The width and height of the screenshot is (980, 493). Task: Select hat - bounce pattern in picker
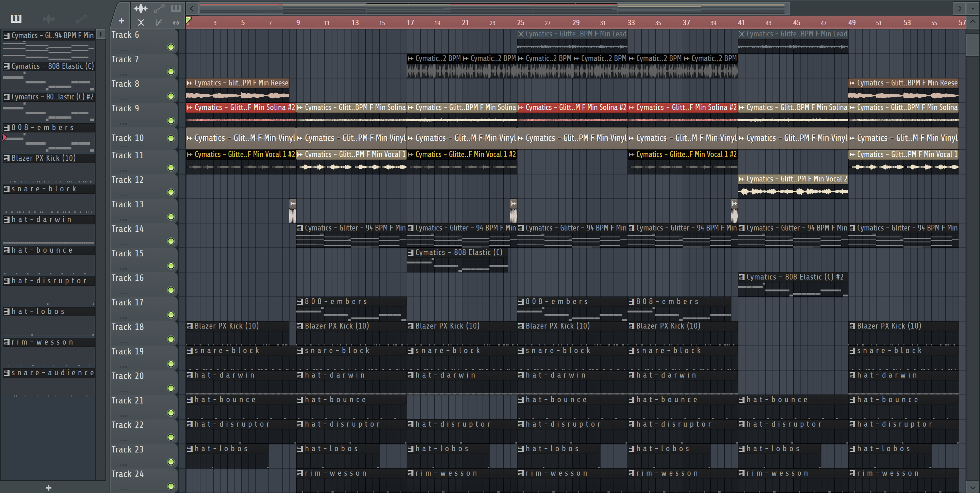click(x=49, y=250)
